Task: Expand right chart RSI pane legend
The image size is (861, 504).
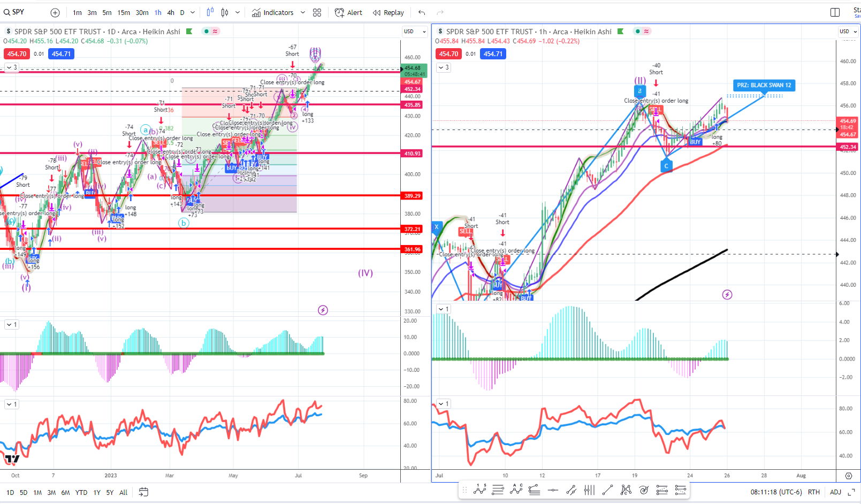Action: [444, 404]
